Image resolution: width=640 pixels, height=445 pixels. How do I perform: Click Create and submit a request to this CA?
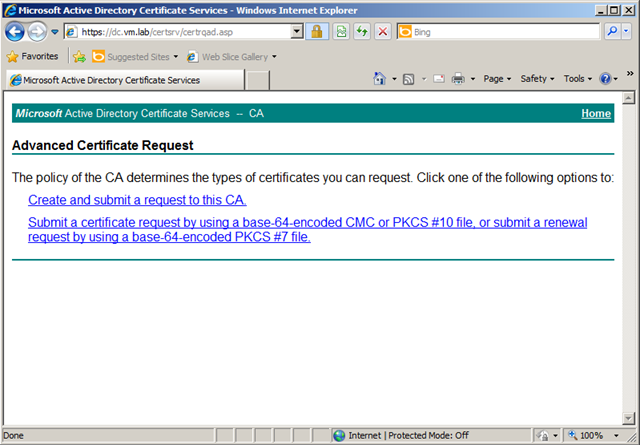pos(137,200)
